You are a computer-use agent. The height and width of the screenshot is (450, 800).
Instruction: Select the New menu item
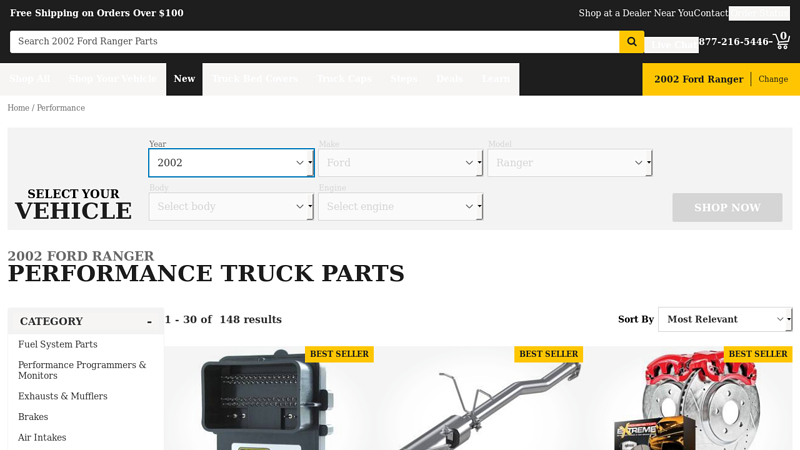coord(184,79)
